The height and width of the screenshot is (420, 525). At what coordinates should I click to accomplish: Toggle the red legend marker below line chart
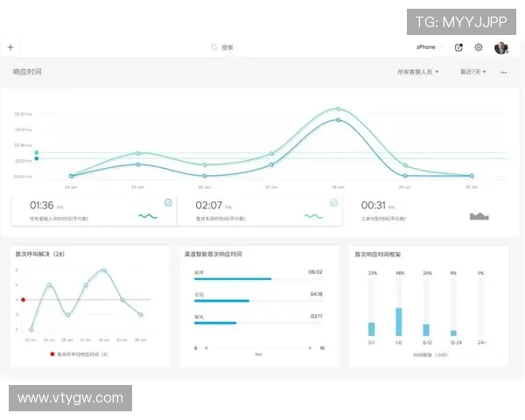[x=52, y=354]
